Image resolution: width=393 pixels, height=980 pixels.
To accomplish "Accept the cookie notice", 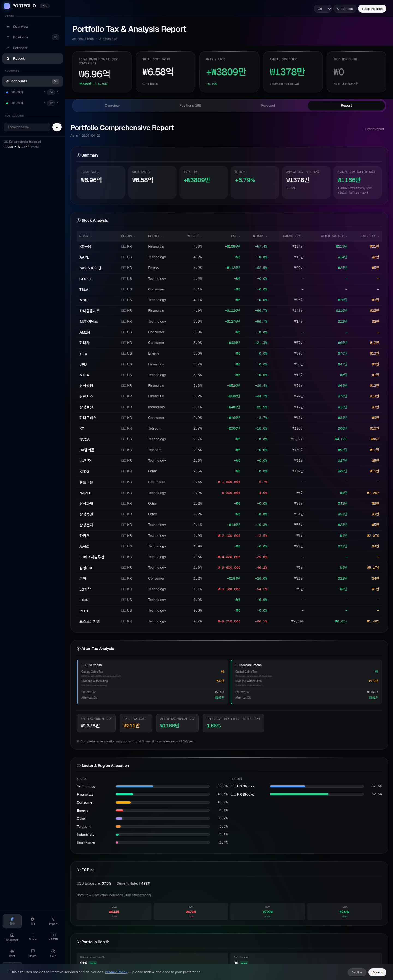I will [377, 972].
